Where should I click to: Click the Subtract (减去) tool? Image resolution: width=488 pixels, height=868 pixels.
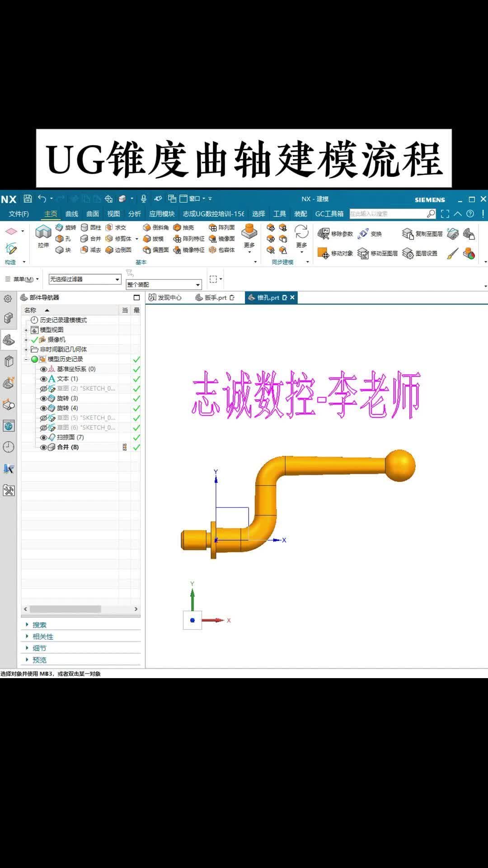point(91,250)
